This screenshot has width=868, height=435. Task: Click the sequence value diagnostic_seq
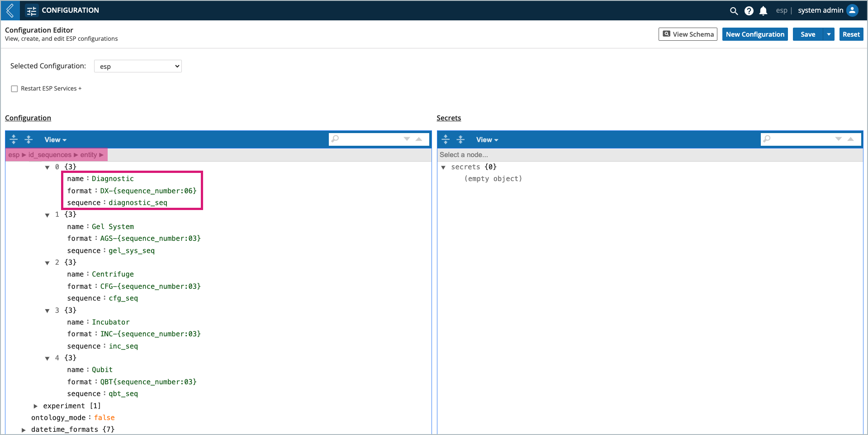click(138, 203)
